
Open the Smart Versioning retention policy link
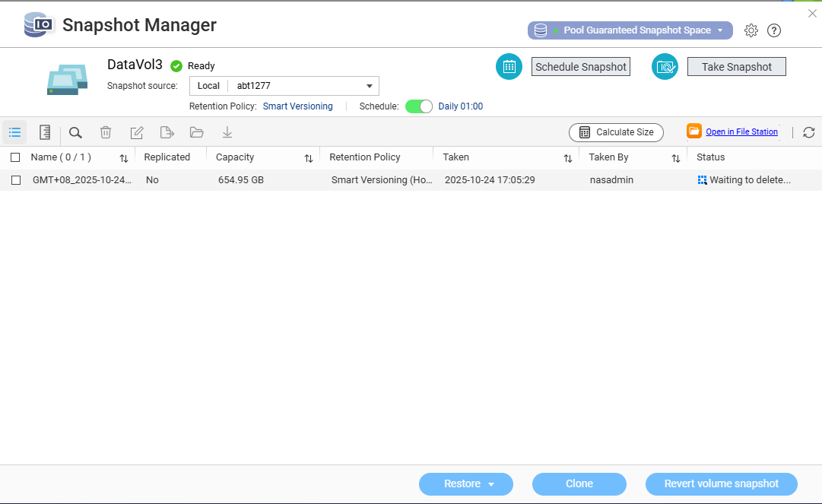pyautogui.click(x=297, y=106)
